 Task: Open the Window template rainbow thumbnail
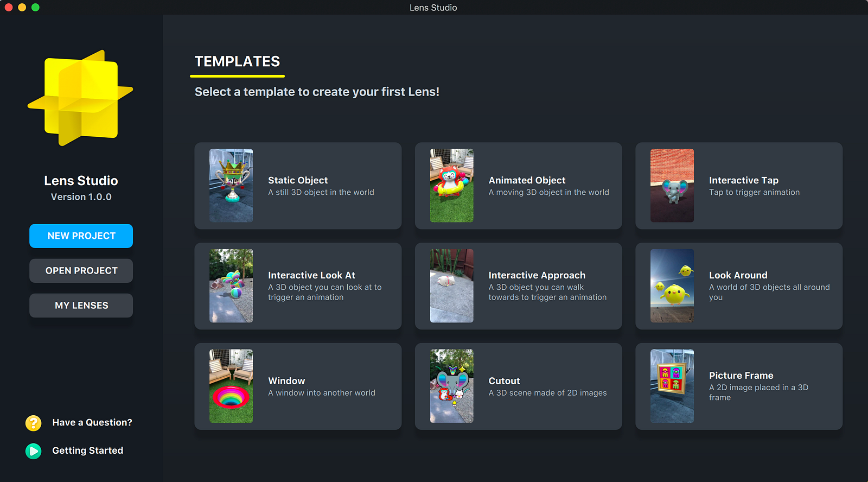pyautogui.click(x=231, y=386)
